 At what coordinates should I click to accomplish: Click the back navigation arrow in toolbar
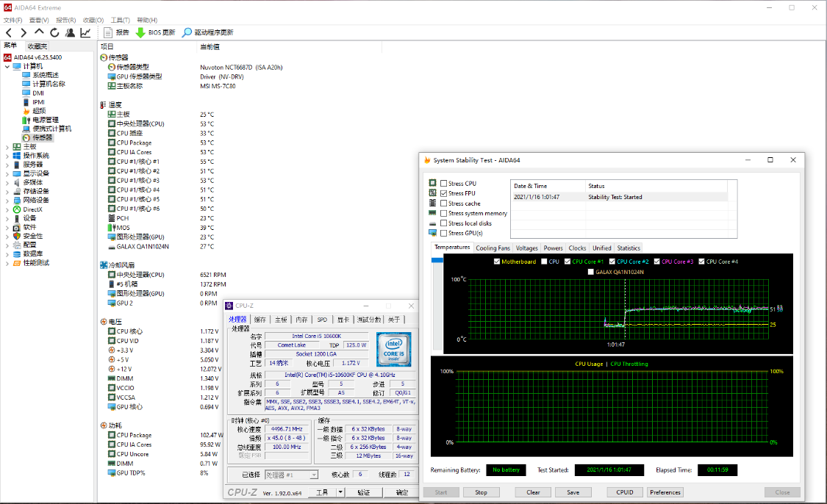pos(9,32)
